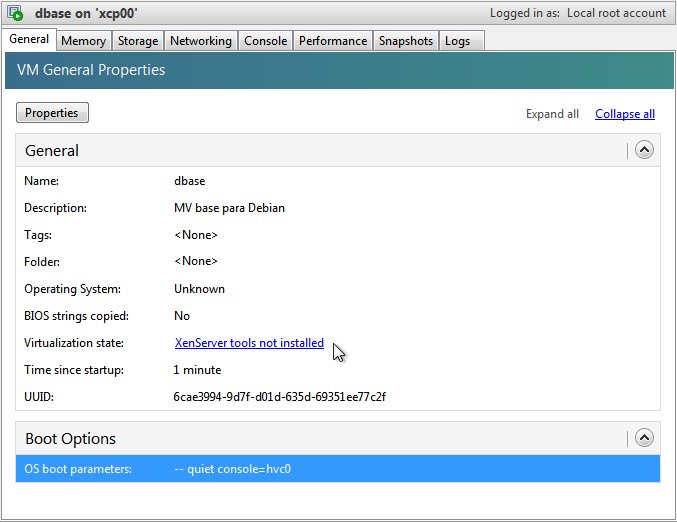The height and width of the screenshot is (522, 677).
Task: Click the Properties button
Action: [x=52, y=113]
